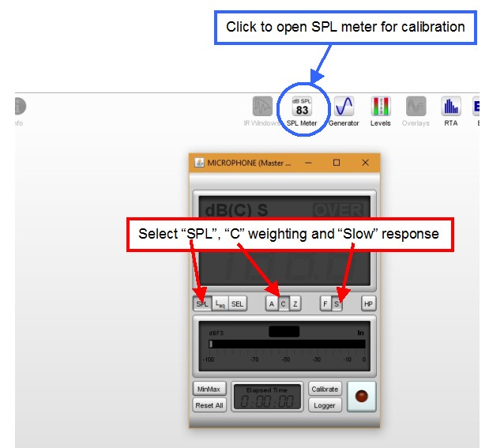489x448 pixels.
Task: Open the SPL Meter from the toolbar
Action: (x=302, y=111)
